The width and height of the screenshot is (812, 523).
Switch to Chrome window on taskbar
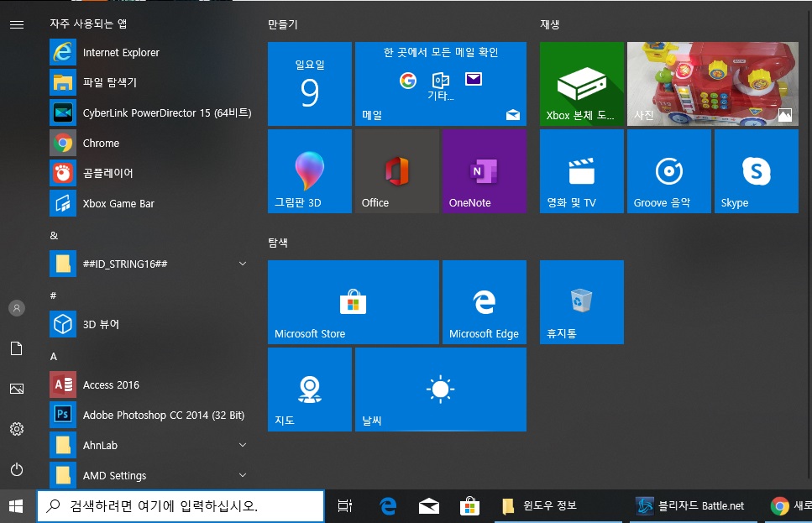pyautogui.click(x=788, y=506)
